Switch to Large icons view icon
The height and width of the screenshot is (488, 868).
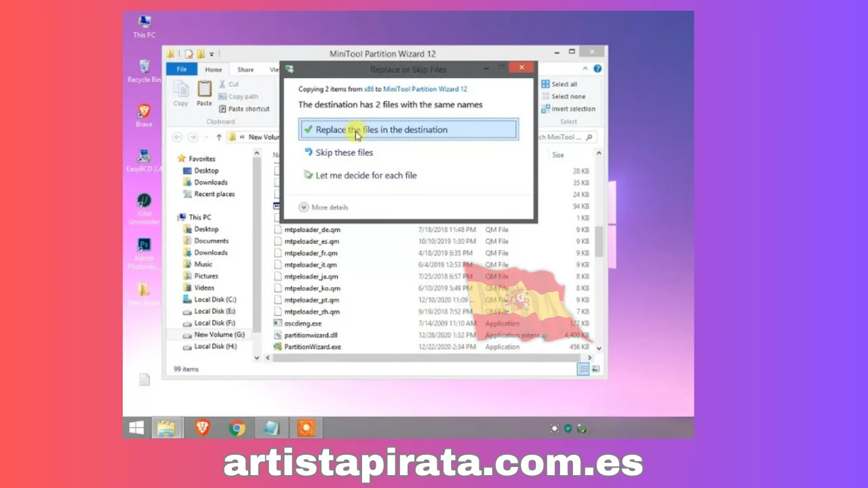tap(595, 369)
